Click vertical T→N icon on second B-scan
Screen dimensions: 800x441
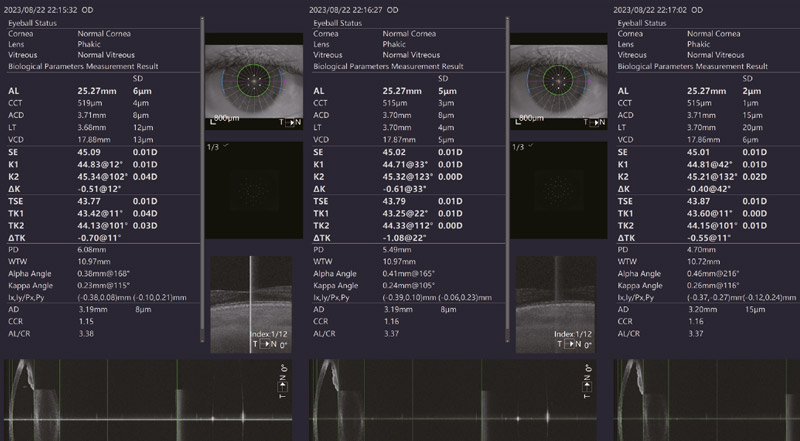(x=588, y=386)
